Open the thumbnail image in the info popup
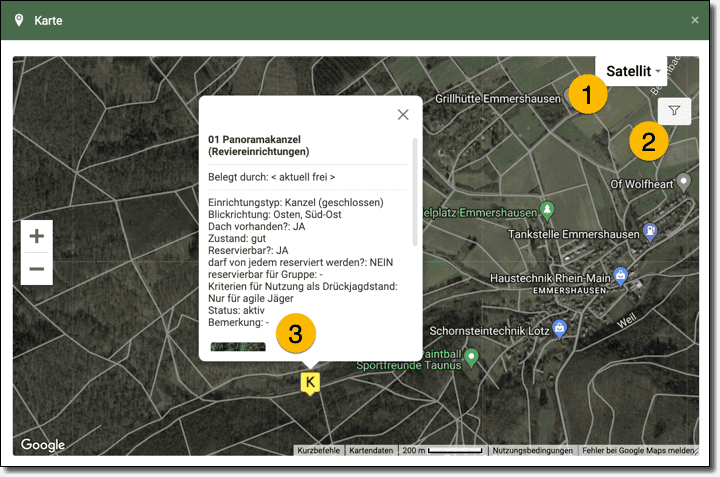720x477 pixels. 238,347
